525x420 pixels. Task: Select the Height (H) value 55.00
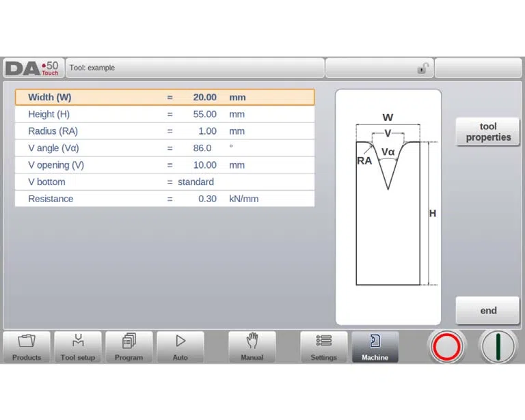point(204,114)
